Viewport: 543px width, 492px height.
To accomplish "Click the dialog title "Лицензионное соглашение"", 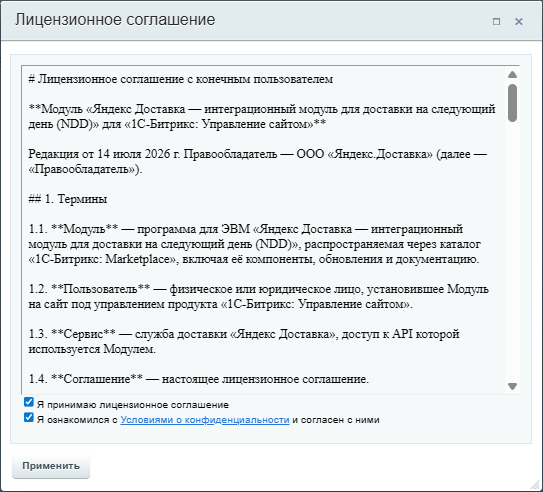I will pos(115,19).
